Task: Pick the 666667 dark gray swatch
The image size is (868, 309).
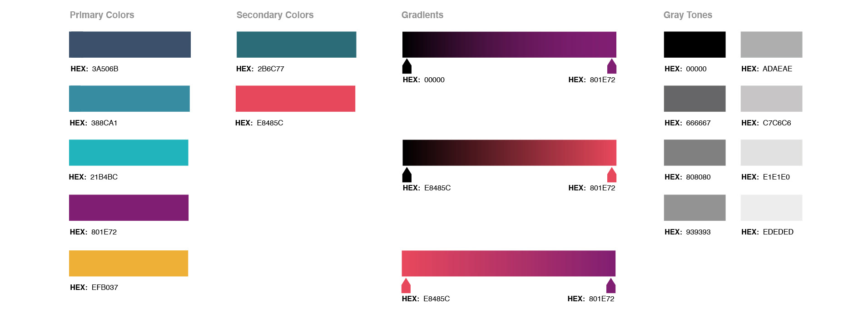Action: (694, 99)
